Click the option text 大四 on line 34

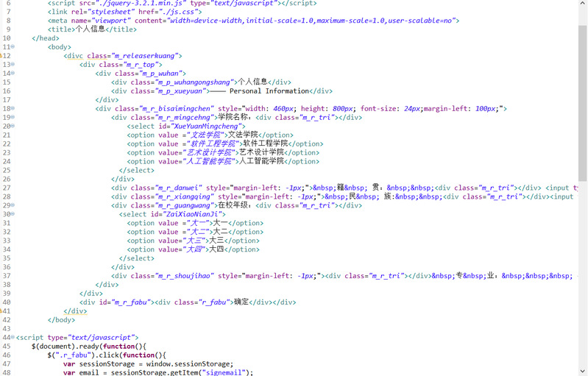(x=216, y=249)
